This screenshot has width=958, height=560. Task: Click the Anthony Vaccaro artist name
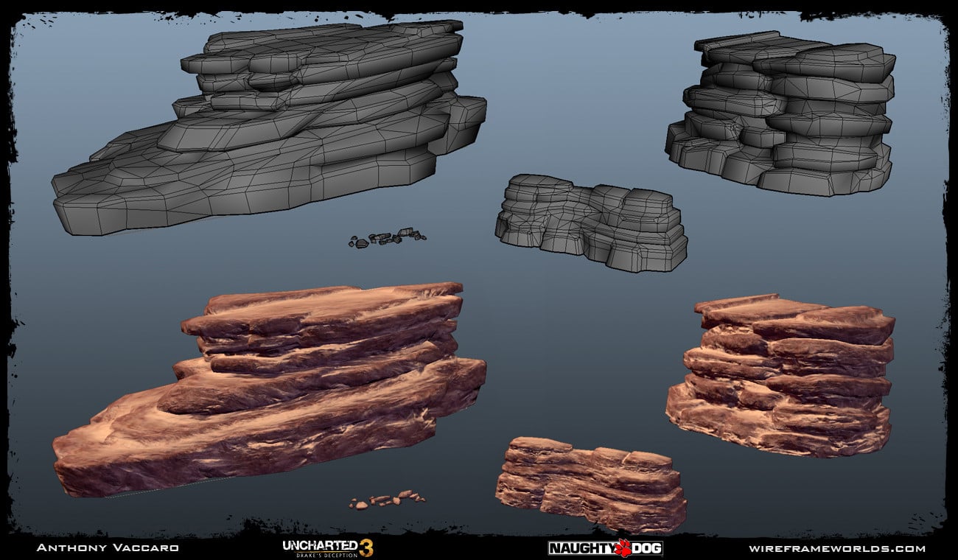[108, 548]
